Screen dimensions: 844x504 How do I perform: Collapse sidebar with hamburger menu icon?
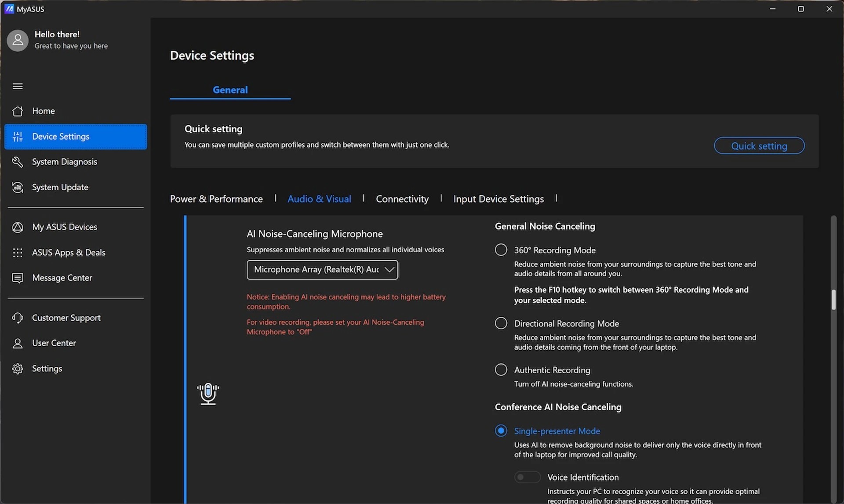coord(18,86)
